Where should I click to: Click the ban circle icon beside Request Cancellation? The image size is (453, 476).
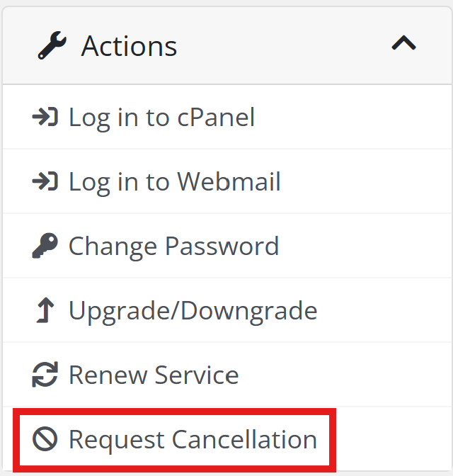click(x=45, y=439)
